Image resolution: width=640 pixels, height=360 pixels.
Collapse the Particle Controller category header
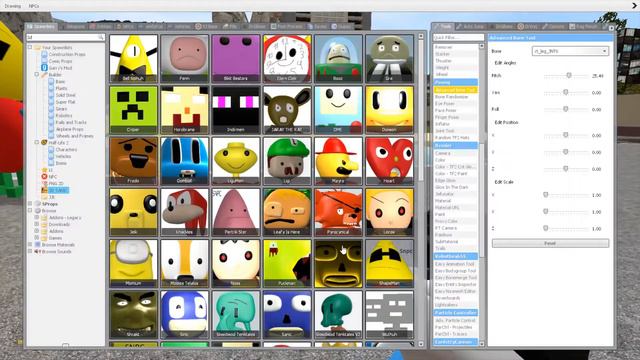point(456,313)
